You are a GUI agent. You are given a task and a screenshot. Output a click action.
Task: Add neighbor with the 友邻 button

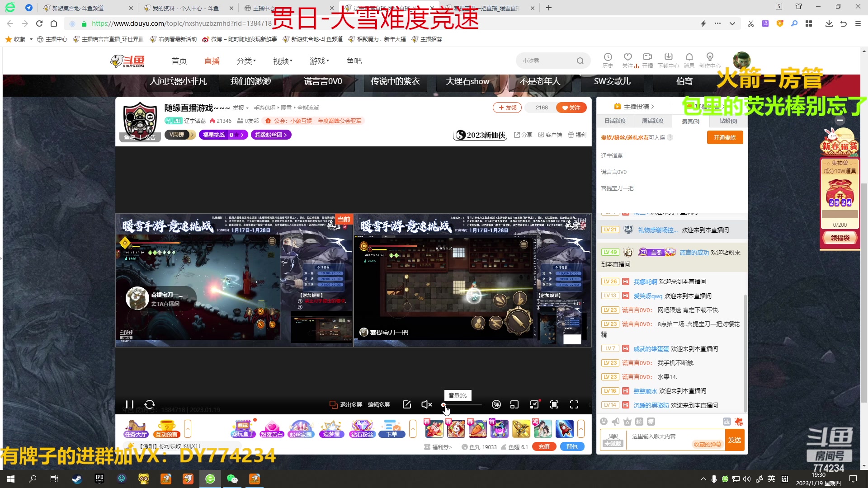coord(507,108)
